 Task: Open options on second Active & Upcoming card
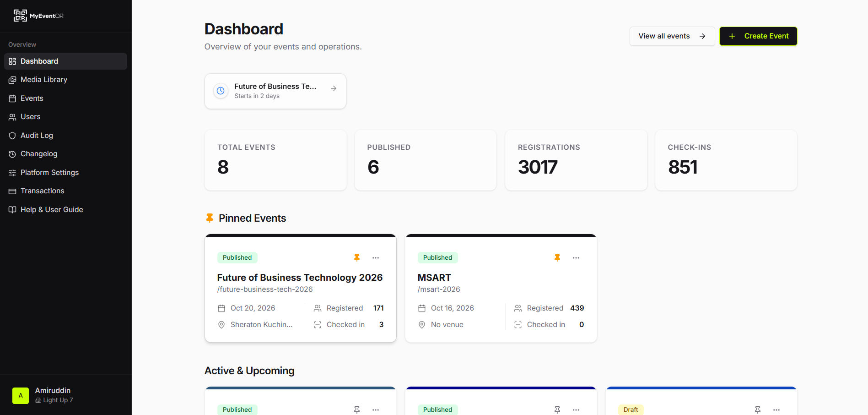pos(576,410)
